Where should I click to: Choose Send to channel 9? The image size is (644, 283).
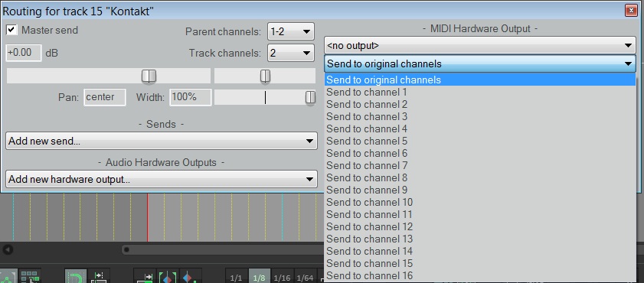point(479,190)
